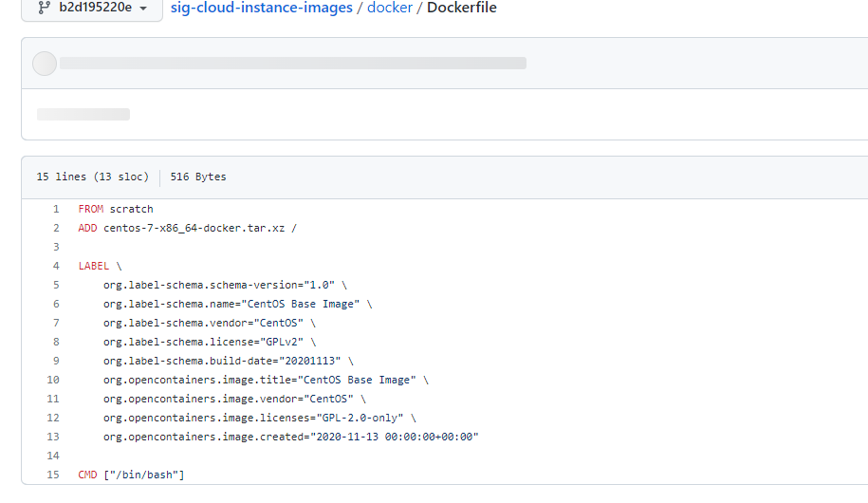Go to the docker folder breadcrumb
This screenshot has height=503, width=868.
click(389, 8)
